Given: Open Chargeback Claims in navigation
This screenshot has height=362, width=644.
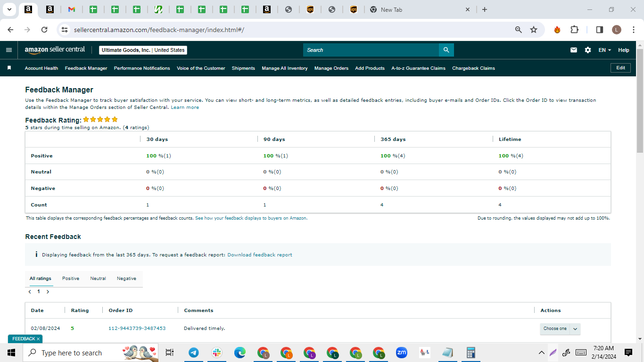Looking at the screenshot, I should pyautogui.click(x=473, y=68).
